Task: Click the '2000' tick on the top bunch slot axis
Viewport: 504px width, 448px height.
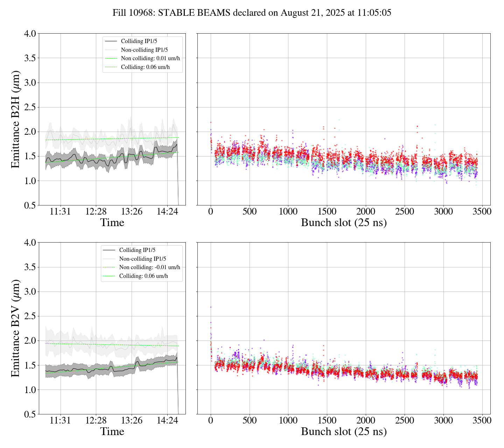Action: [x=366, y=212]
